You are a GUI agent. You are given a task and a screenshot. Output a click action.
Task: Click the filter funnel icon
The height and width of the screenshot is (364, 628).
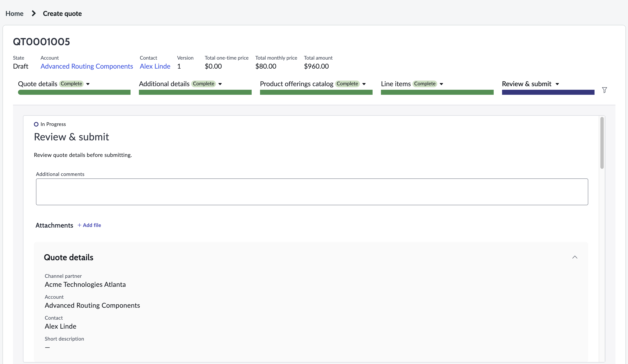[x=604, y=90]
